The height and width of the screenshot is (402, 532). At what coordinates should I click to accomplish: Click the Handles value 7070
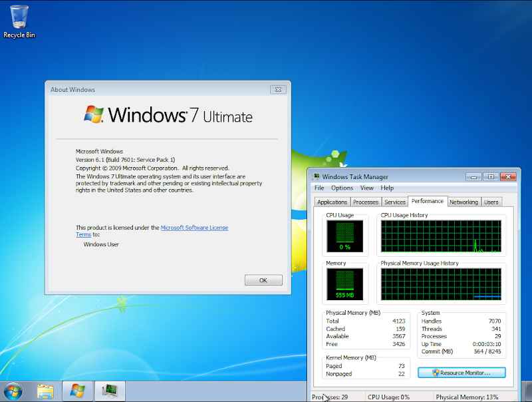point(495,321)
